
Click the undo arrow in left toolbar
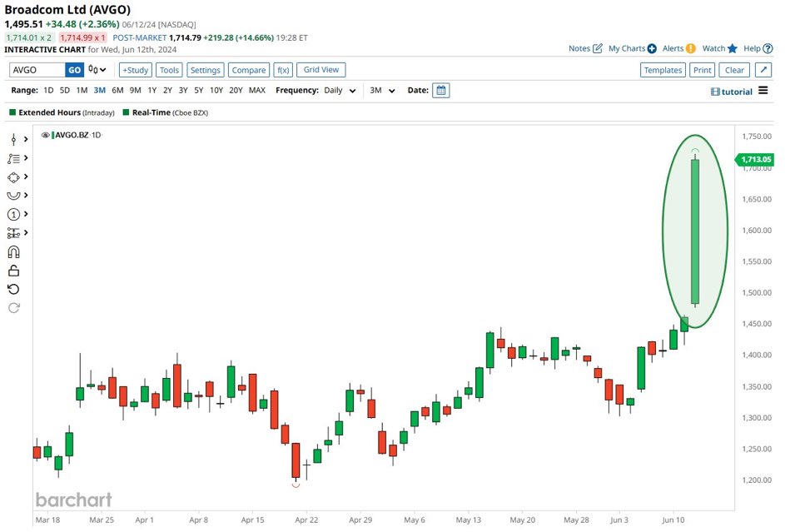coord(13,289)
